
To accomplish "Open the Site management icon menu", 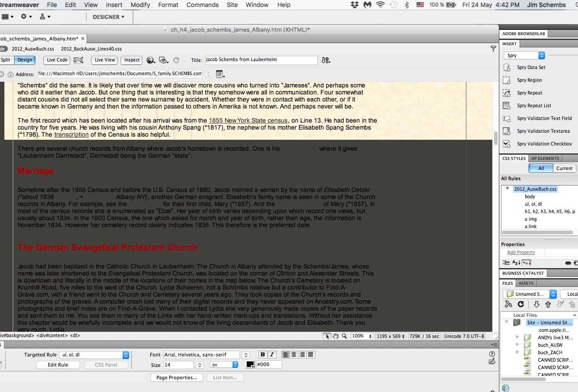I will pyautogui.click(x=45, y=17).
